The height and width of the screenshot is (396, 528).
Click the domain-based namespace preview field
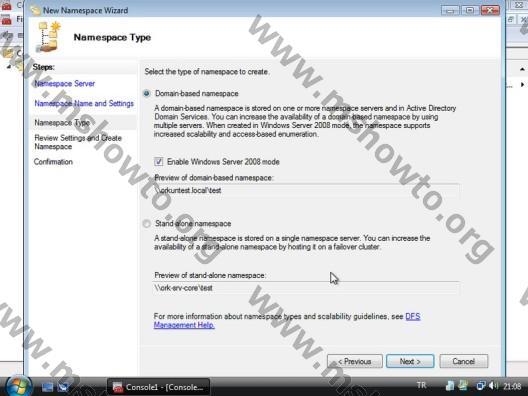pyautogui.click(x=306, y=191)
